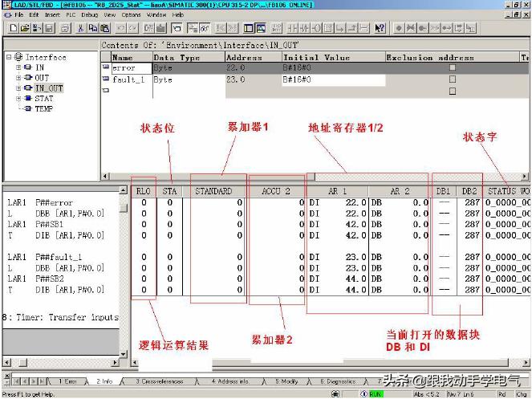Open the Help menu

(178, 15)
